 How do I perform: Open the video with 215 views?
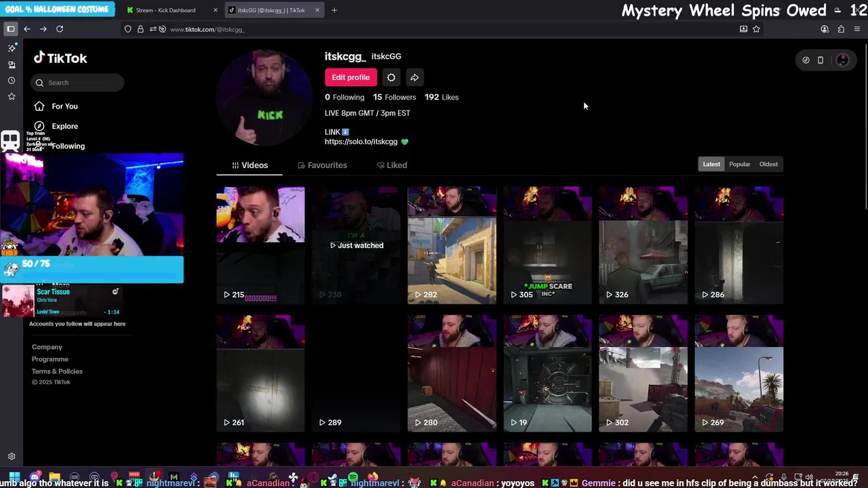pyautogui.click(x=260, y=245)
